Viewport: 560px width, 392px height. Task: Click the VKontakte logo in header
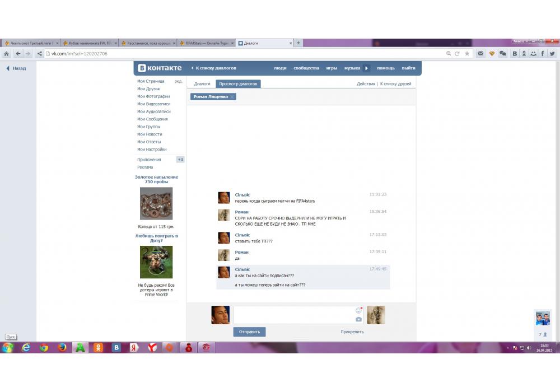(160, 68)
